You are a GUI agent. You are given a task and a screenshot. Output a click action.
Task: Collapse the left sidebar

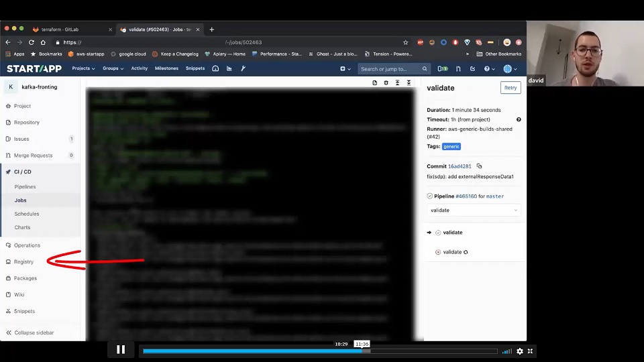(34, 333)
